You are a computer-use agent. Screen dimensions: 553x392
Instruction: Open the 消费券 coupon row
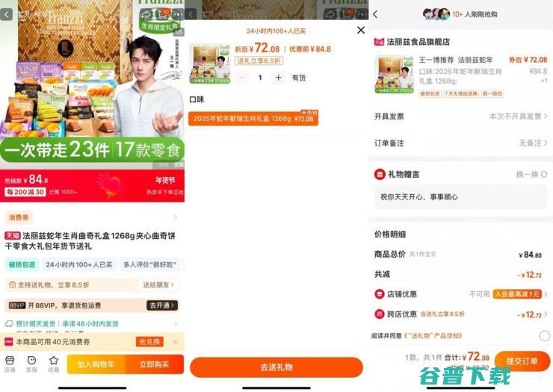92,217
